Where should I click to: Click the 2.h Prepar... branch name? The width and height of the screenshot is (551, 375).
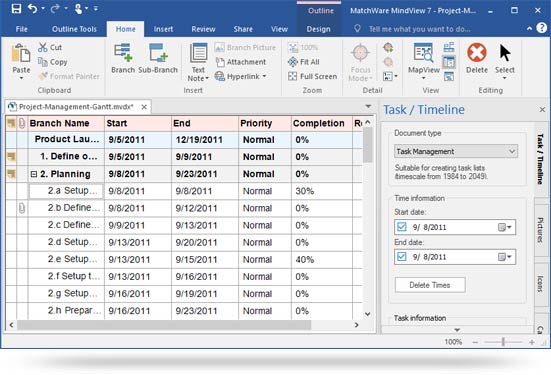point(74,311)
